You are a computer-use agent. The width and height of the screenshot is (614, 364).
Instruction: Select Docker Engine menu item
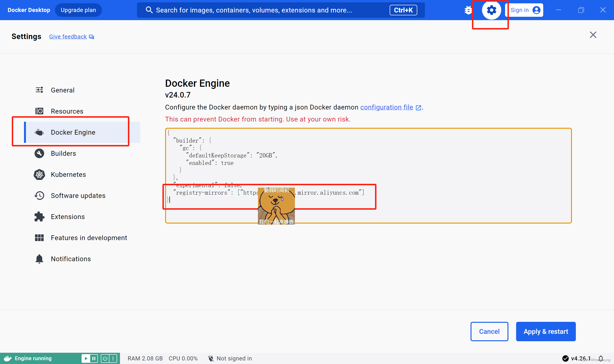coord(73,132)
